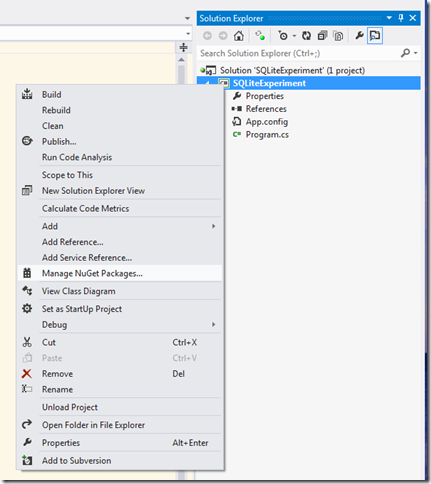Select the References node
Image resolution: width=431 pixels, height=484 pixels.
coord(266,109)
